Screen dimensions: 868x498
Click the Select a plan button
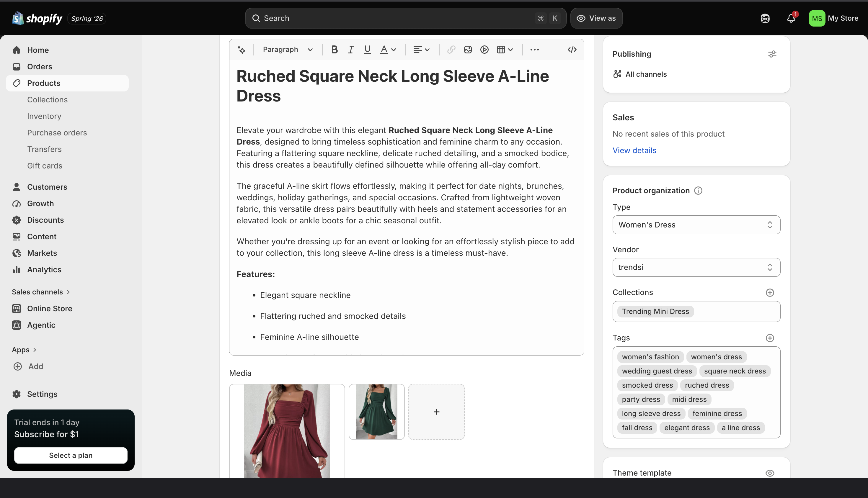pyautogui.click(x=71, y=455)
